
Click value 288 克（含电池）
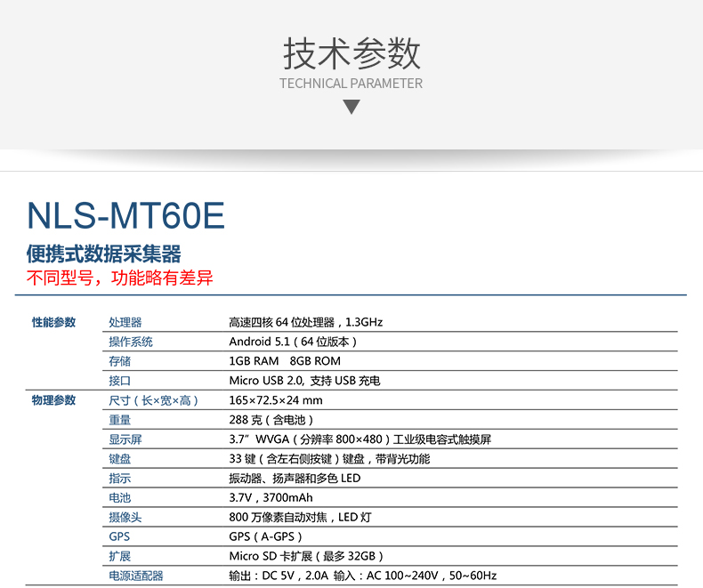coord(271,420)
